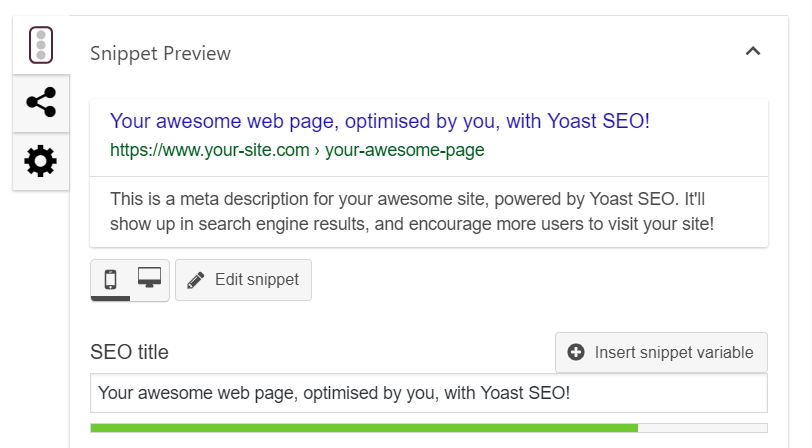Focus the SEO title input field
Image resolution: width=812 pixels, height=448 pixels.
click(x=429, y=393)
